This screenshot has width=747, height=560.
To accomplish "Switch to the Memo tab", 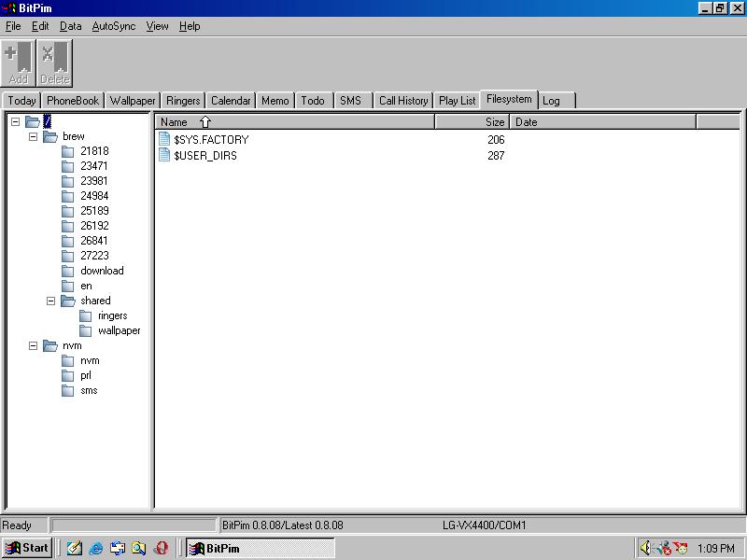I will (275, 101).
